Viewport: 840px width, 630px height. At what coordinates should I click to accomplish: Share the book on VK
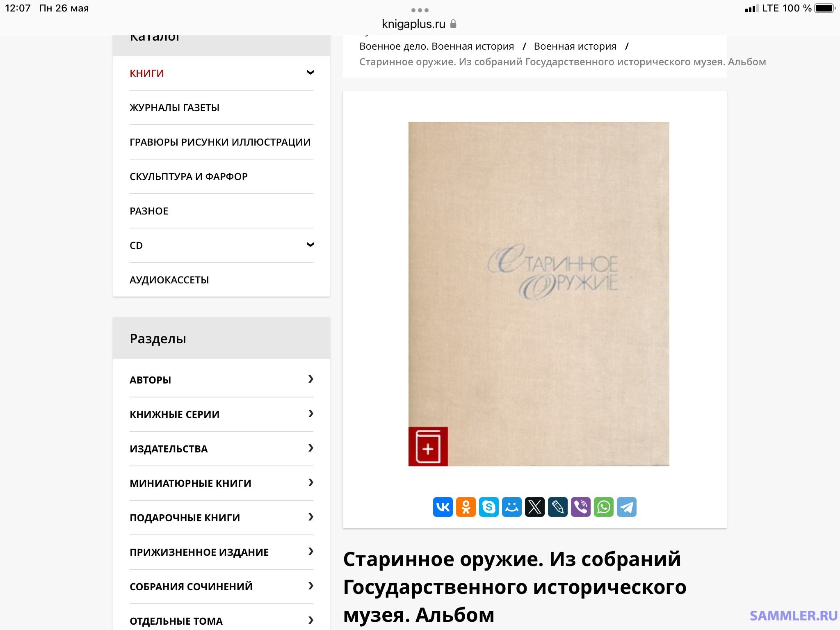point(443,507)
